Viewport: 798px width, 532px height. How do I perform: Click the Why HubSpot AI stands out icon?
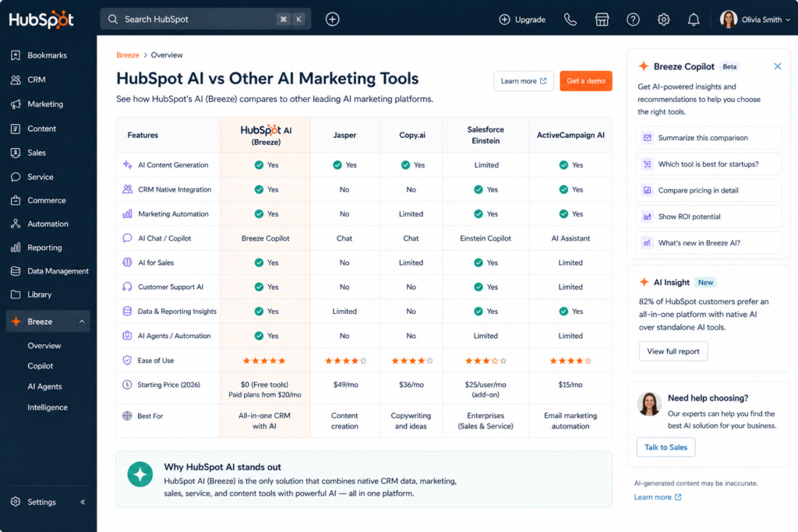[140, 474]
